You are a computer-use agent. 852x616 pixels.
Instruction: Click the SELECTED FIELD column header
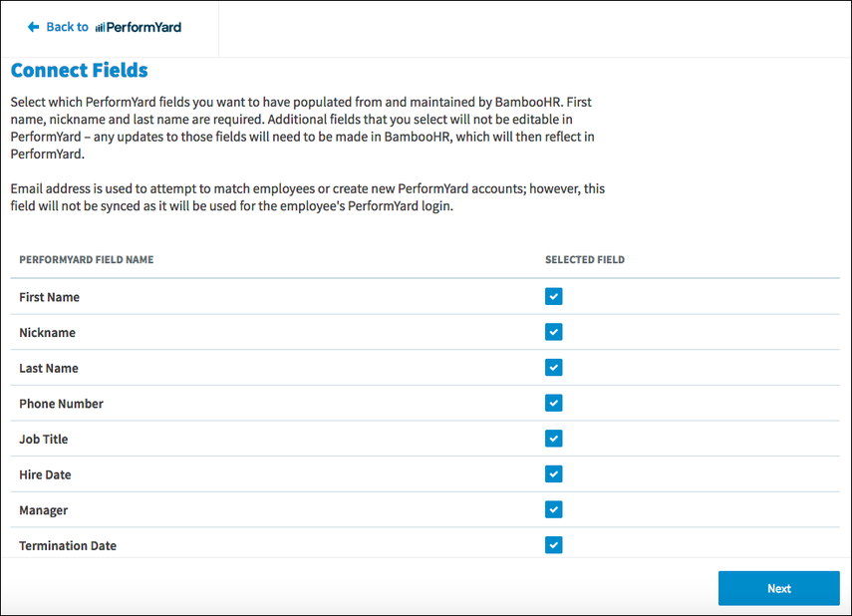pyautogui.click(x=585, y=259)
